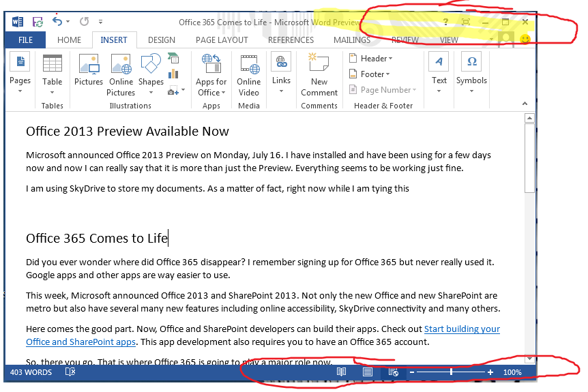Image resolution: width=588 pixels, height=392 pixels.
Task: Follow the Start building your Office and SharePoint apps link
Action: click(x=462, y=329)
